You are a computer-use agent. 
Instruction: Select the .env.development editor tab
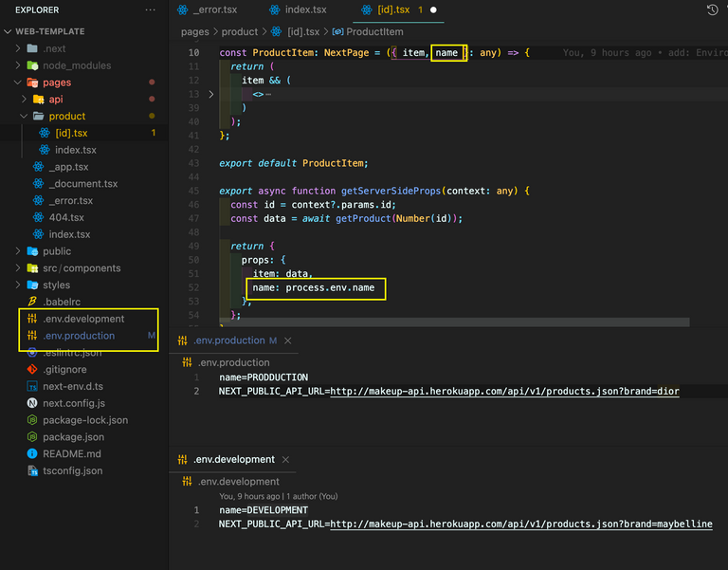[233, 459]
